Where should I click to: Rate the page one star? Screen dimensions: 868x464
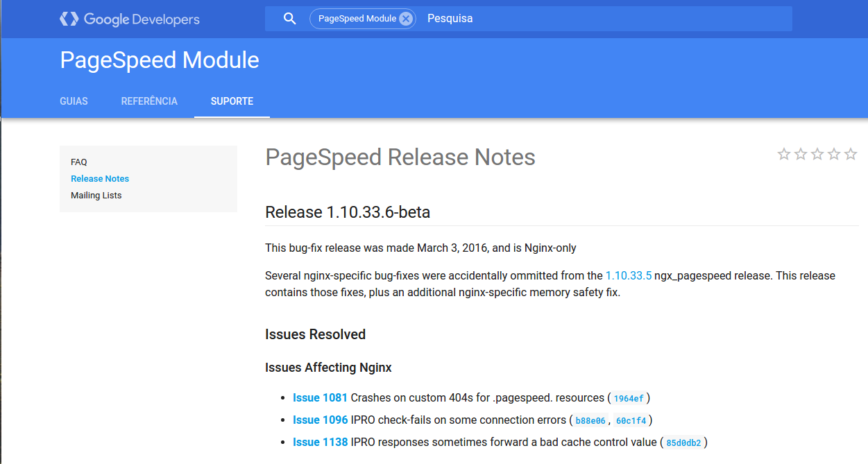point(784,154)
